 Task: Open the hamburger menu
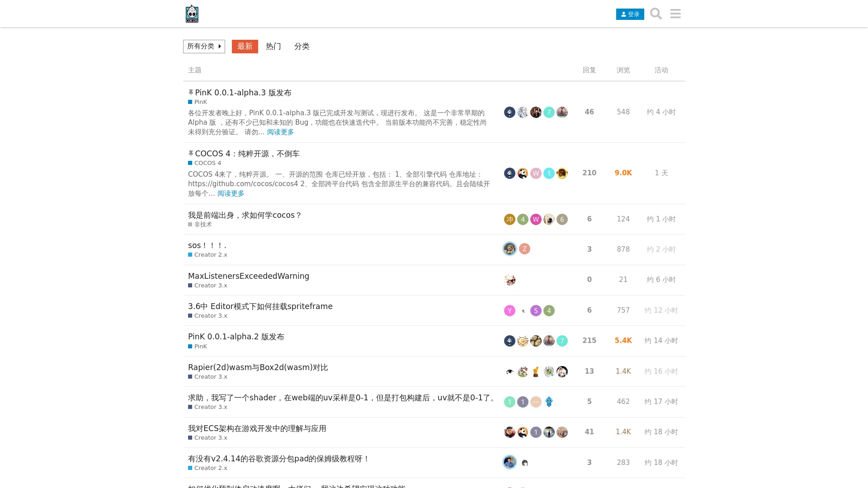(675, 14)
